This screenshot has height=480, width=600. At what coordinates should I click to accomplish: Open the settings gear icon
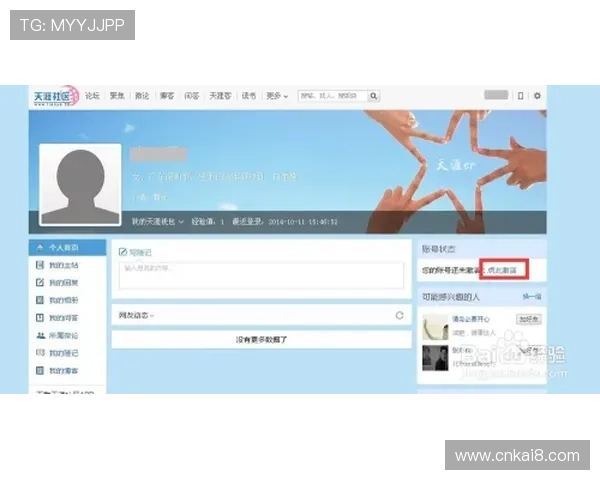click(x=537, y=96)
